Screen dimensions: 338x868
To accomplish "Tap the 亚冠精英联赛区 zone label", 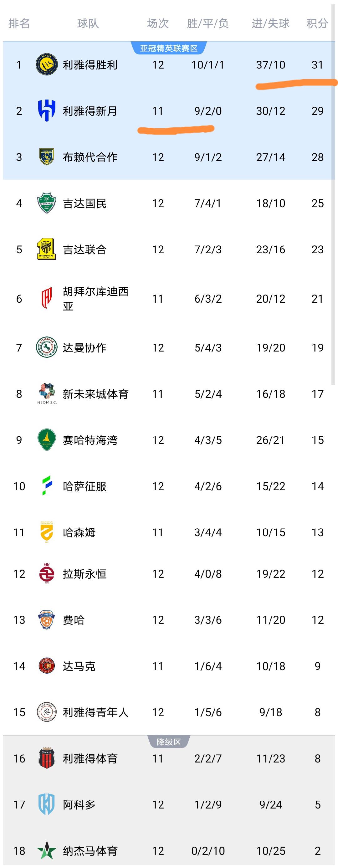I will 168,49.
